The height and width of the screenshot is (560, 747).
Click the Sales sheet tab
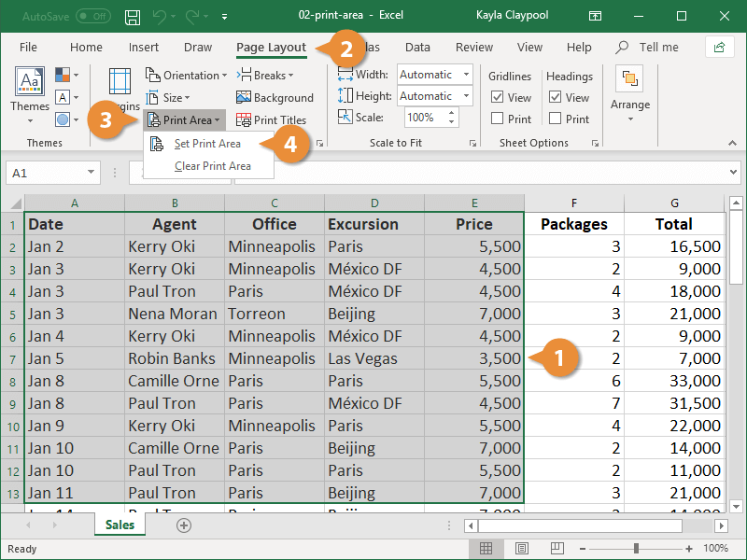120,525
